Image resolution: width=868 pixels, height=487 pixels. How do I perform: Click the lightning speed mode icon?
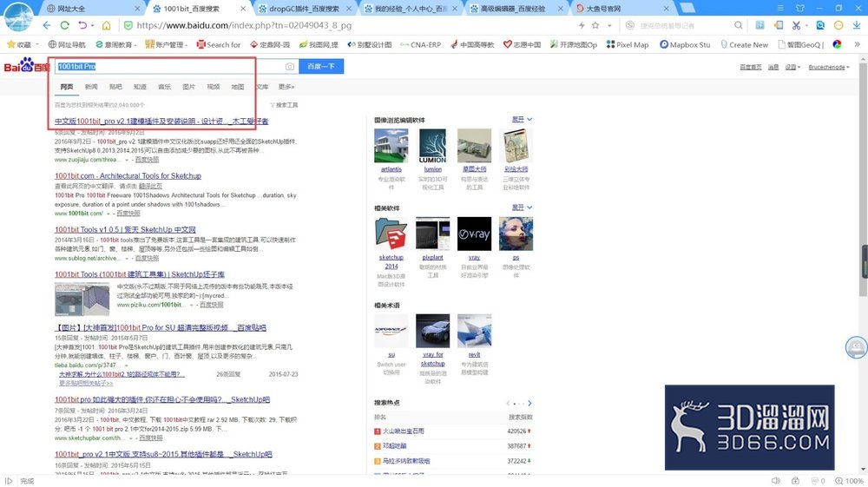click(582, 25)
